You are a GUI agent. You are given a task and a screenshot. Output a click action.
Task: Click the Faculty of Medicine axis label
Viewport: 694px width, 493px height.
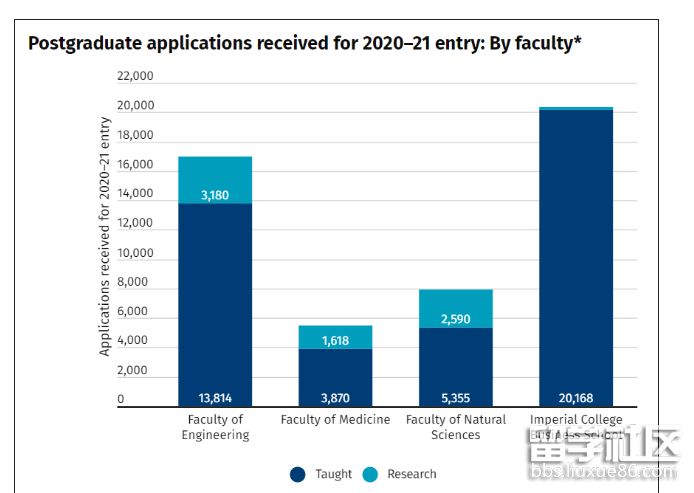335,420
